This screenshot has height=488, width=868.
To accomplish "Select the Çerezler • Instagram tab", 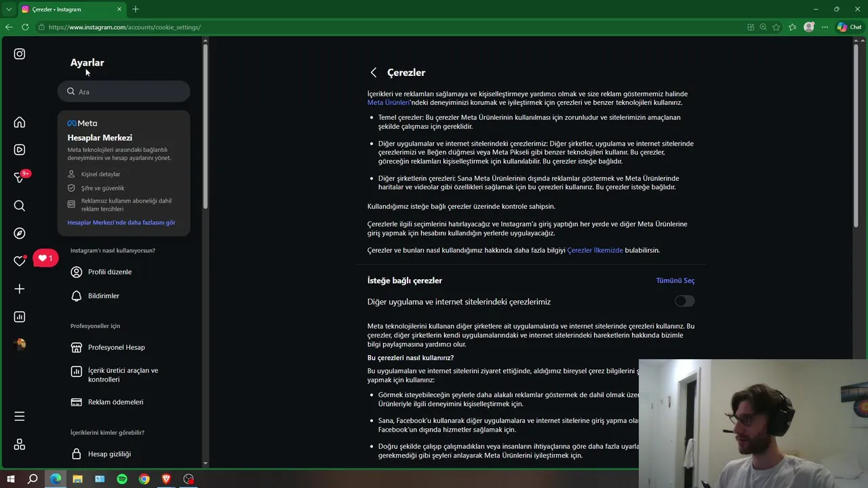I will point(72,9).
